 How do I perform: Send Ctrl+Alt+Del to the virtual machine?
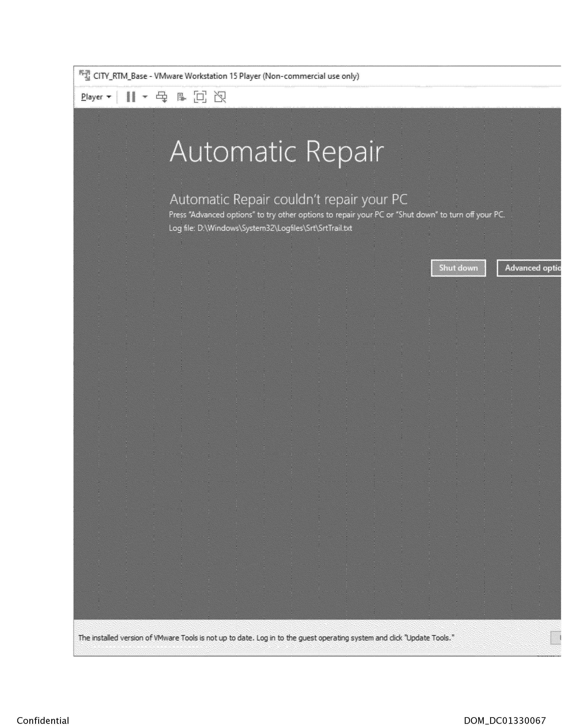162,97
